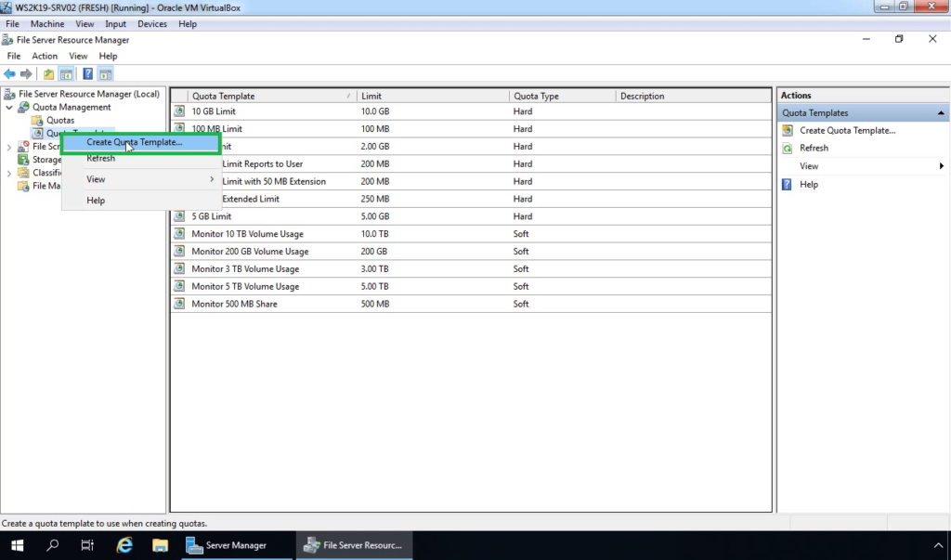Viewport: 951px width, 560px height.
Task: Click the Refresh icon in Actions pane
Action: 788,148
